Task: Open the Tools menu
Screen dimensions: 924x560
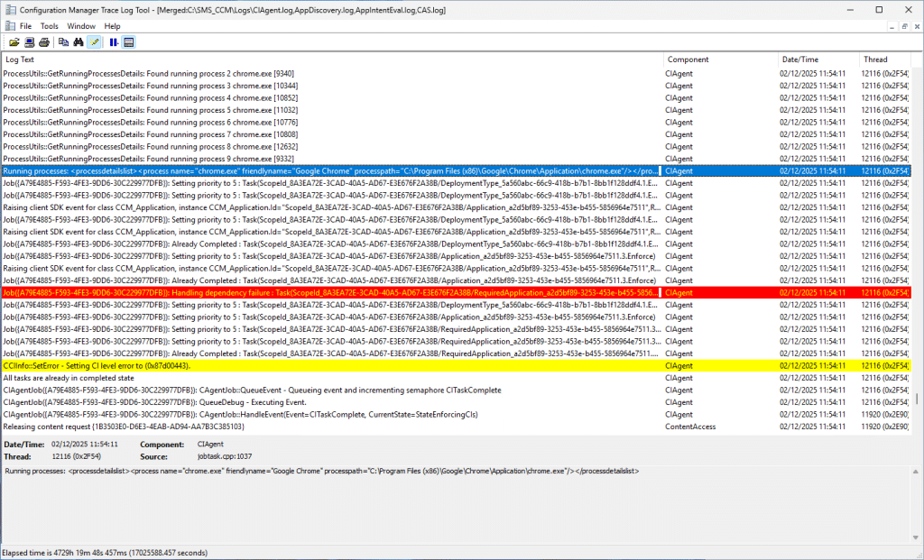Action: point(50,26)
